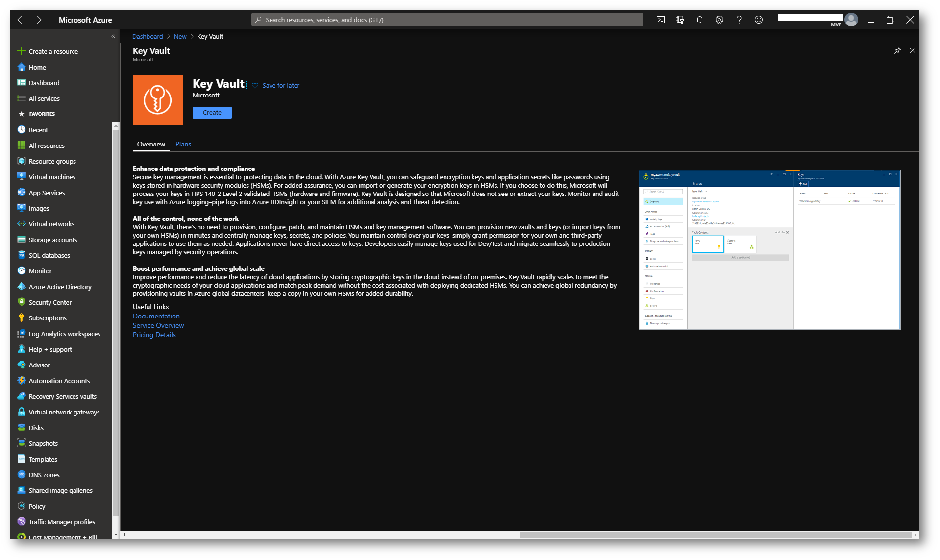Click the App Services icon
Screen dimensions: 940x560
click(x=21, y=193)
